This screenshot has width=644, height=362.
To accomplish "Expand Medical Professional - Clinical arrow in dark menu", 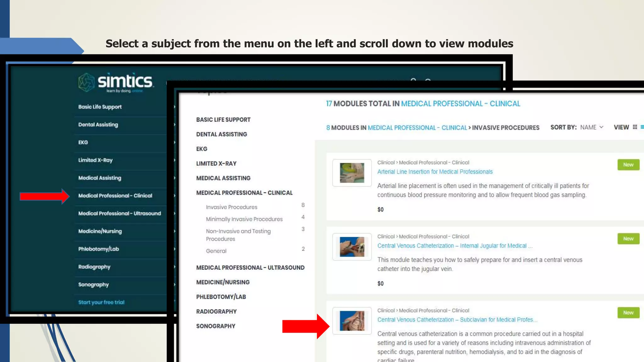I will (x=175, y=196).
